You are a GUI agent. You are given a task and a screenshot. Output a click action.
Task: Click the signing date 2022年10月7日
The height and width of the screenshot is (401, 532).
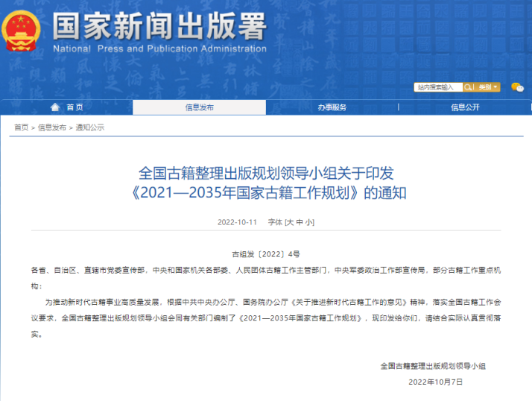tap(436, 382)
